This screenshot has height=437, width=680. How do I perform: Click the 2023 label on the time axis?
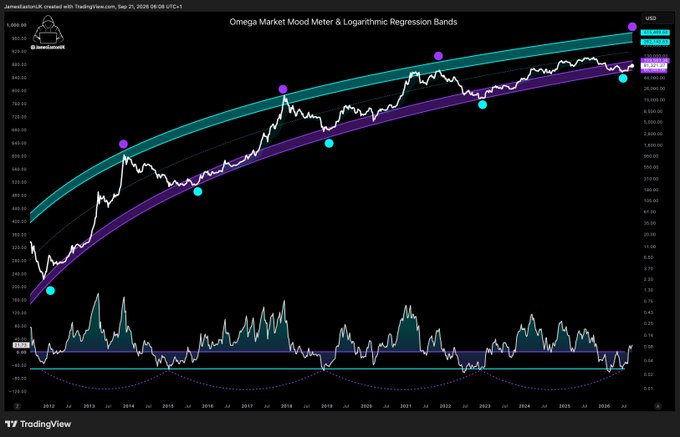click(x=485, y=406)
